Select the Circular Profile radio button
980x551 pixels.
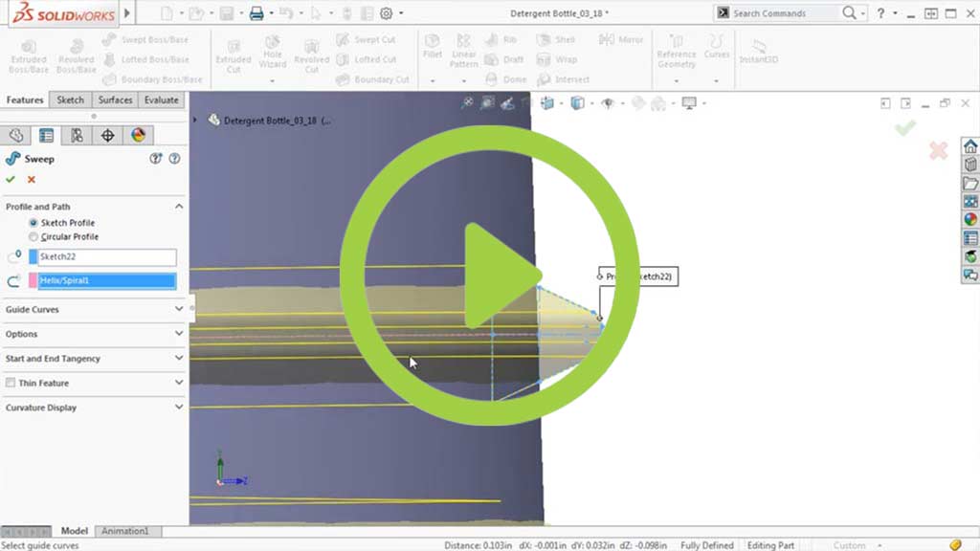point(34,237)
